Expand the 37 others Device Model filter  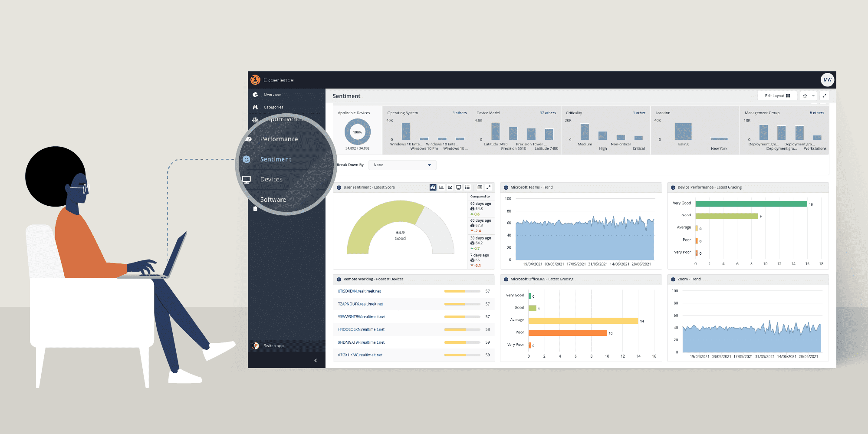tap(548, 113)
